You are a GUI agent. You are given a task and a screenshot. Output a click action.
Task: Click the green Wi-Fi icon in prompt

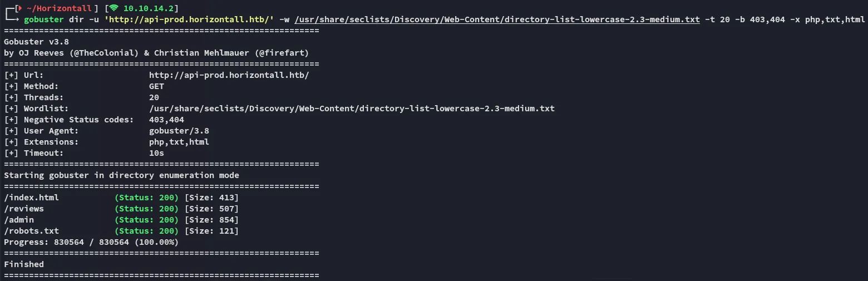pyautogui.click(x=114, y=8)
